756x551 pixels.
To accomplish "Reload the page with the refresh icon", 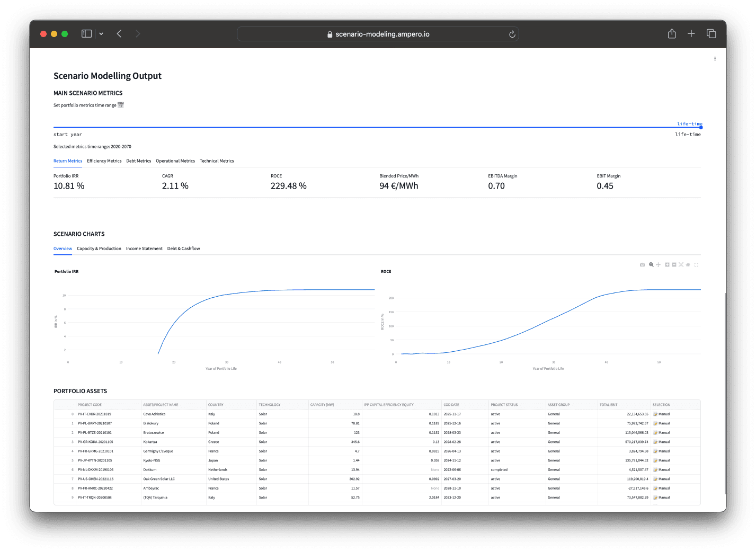I will pos(512,34).
